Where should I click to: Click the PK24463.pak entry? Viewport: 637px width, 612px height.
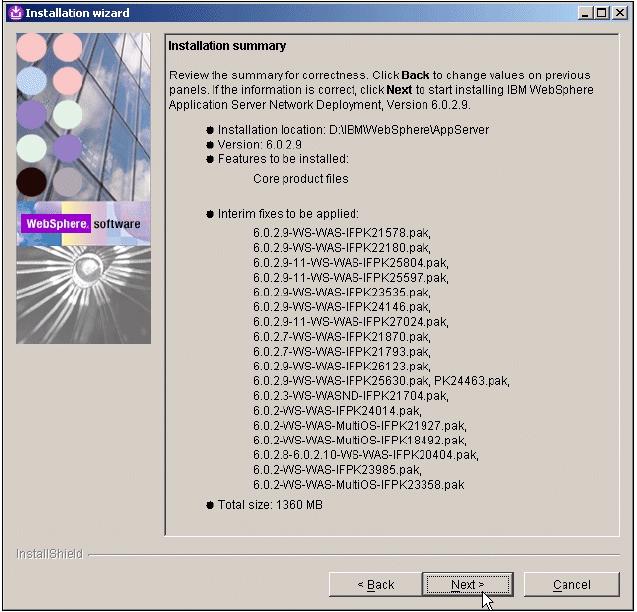472,381
